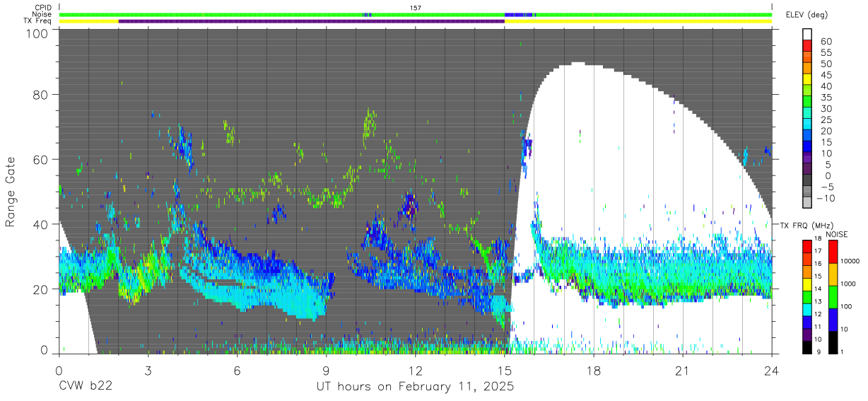The image size is (868, 401).
Task: Click the 12 tick on the UT hours axis
Action: pos(415,371)
